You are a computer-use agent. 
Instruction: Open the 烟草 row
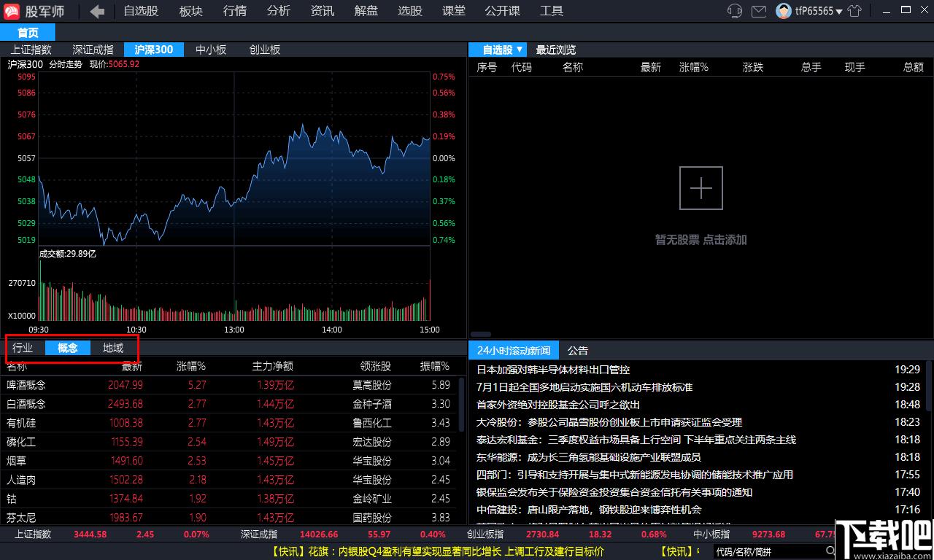228,461
